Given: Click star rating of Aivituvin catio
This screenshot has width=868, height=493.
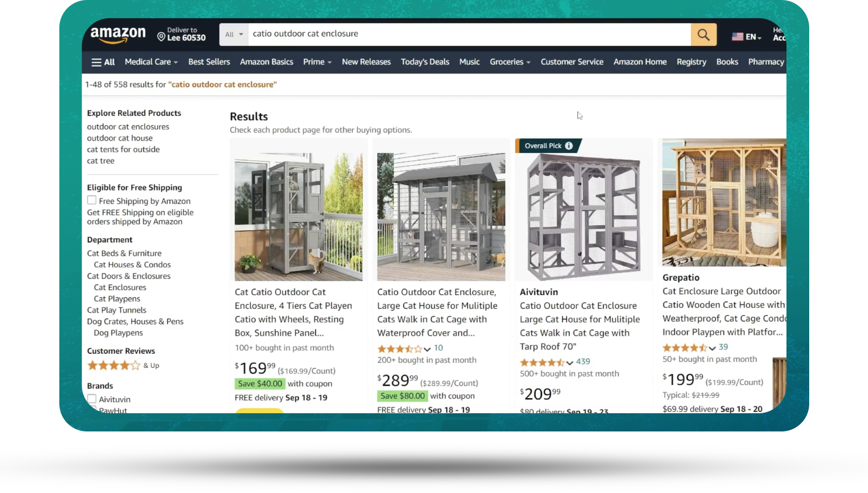Looking at the screenshot, I should pyautogui.click(x=542, y=362).
